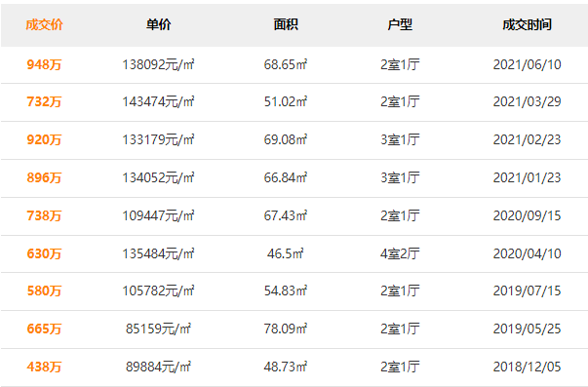Select the 4室2厅 layout cell
The height and width of the screenshot is (387, 588).
[x=400, y=253]
